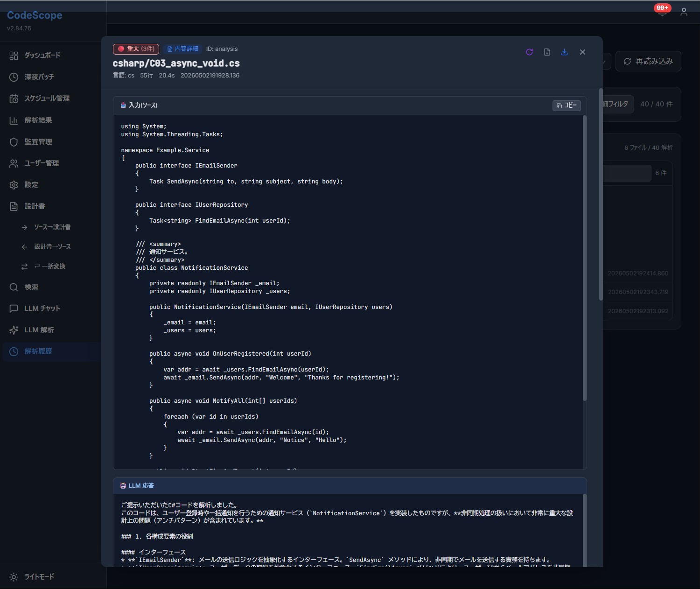Click the right arrow icon before ソース→設計書

pos(24,227)
